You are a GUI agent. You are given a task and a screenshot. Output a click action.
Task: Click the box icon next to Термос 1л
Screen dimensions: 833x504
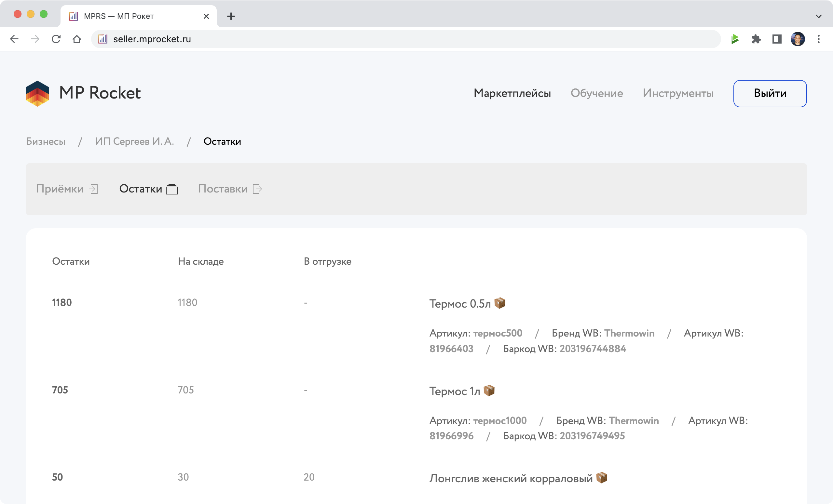coord(489,391)
